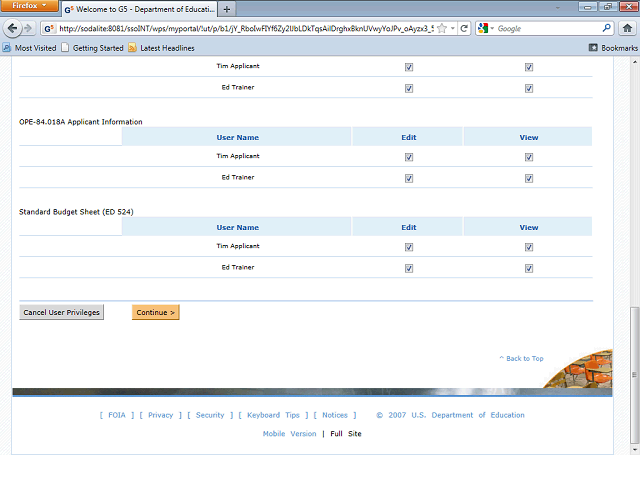Jump using Back to Top link

click(522, 358)
